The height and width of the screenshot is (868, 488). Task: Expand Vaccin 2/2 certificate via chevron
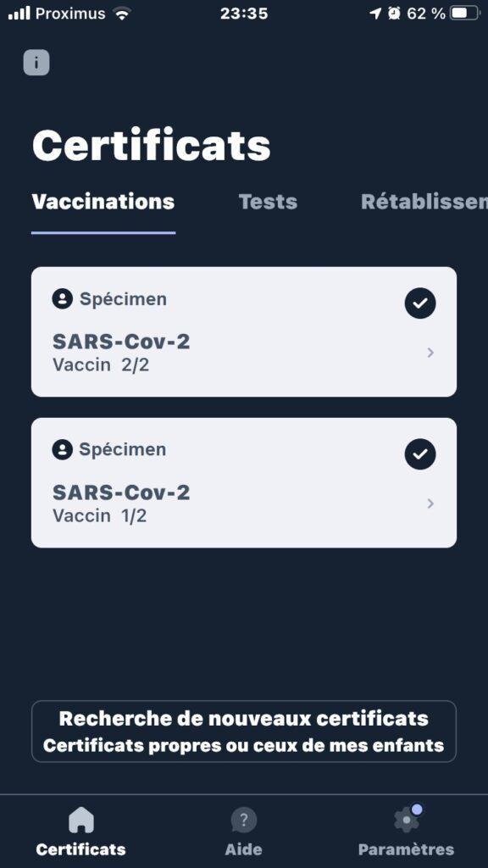(430, 353)
